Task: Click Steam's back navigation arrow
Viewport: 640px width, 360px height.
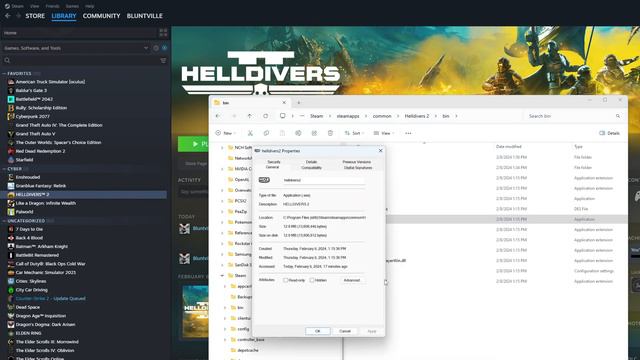Action: tap(8, 16)
